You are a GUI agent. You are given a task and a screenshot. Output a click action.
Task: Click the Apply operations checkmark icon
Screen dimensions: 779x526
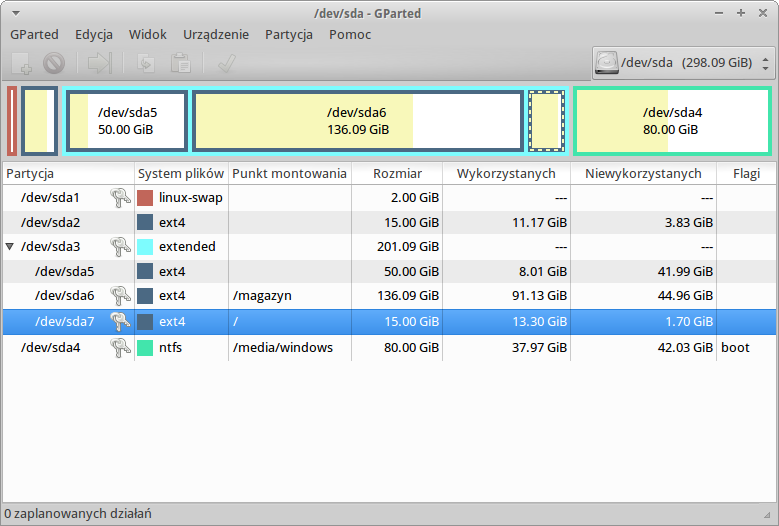(x=227, y=64)
